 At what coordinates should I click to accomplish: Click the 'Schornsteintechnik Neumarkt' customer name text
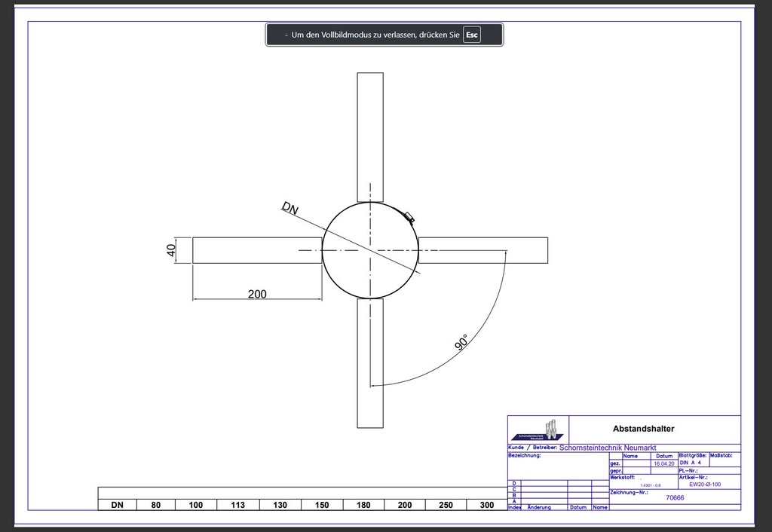click(608, 448)
